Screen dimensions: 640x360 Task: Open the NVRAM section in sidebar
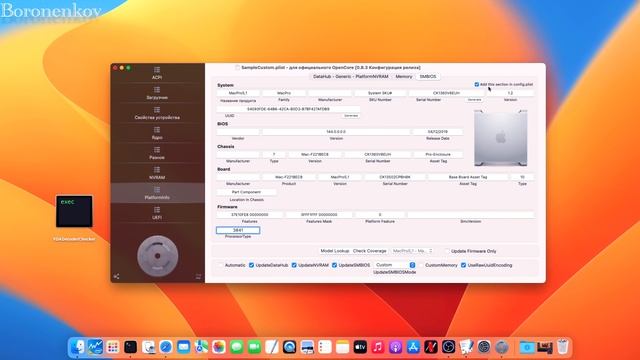[x=157, y=173]
